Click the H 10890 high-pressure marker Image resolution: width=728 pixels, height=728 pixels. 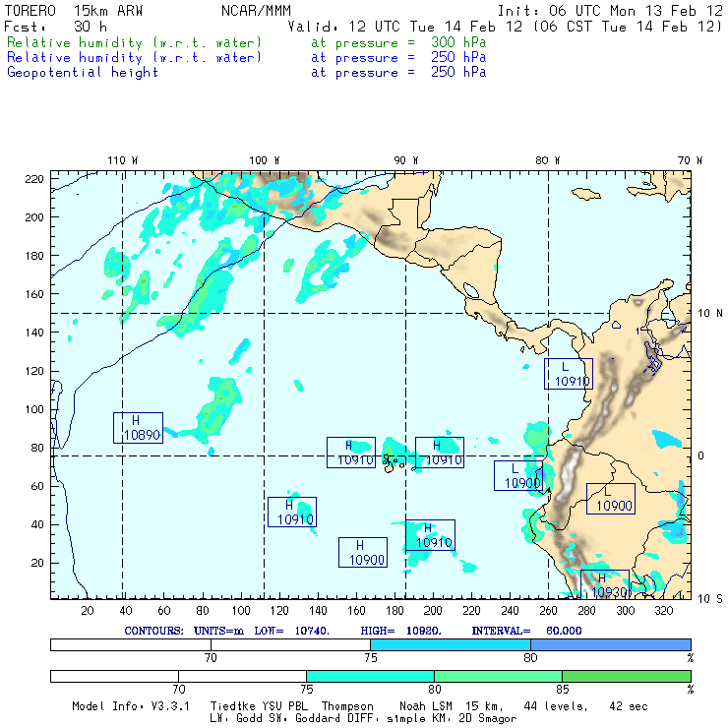(137, 427)
